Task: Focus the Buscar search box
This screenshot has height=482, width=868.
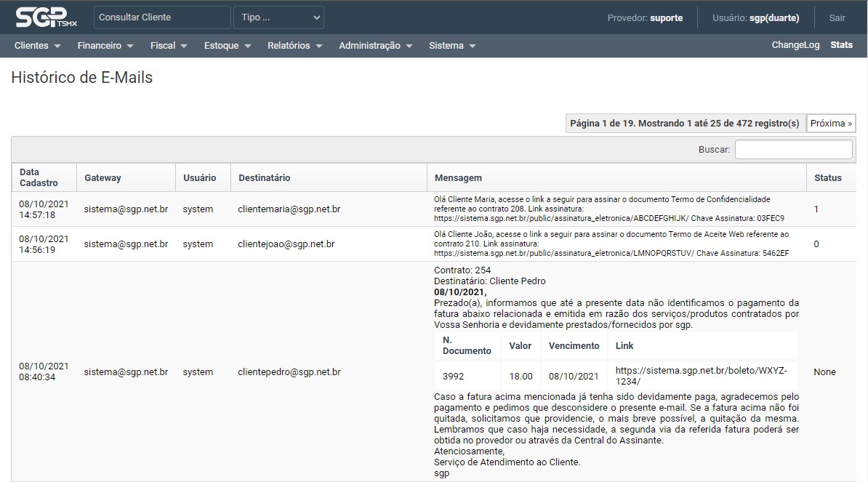Action: 793,149
